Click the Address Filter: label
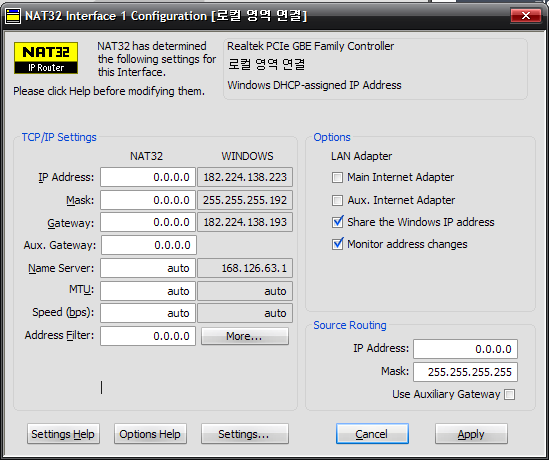The width and height of the screenshot is (549, 460). tap(60, 335)
